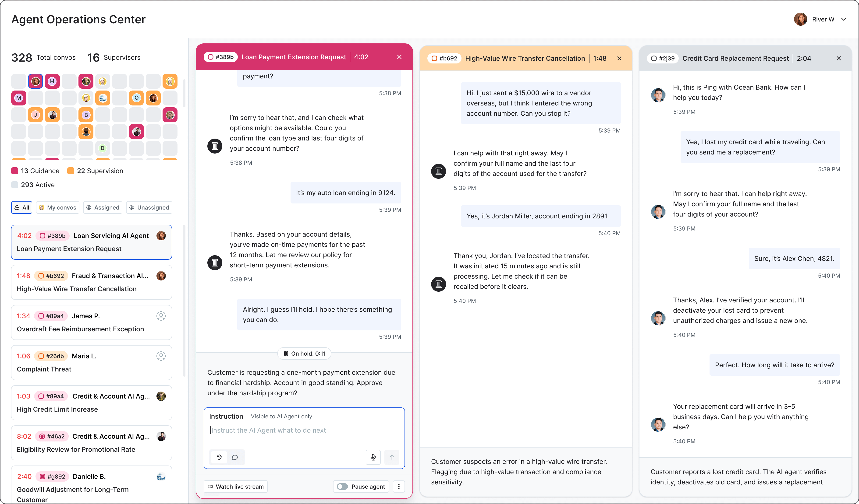Expand the River W user dropdown
Viewport: 859px width, 504px height.
(x=844, y=19)
